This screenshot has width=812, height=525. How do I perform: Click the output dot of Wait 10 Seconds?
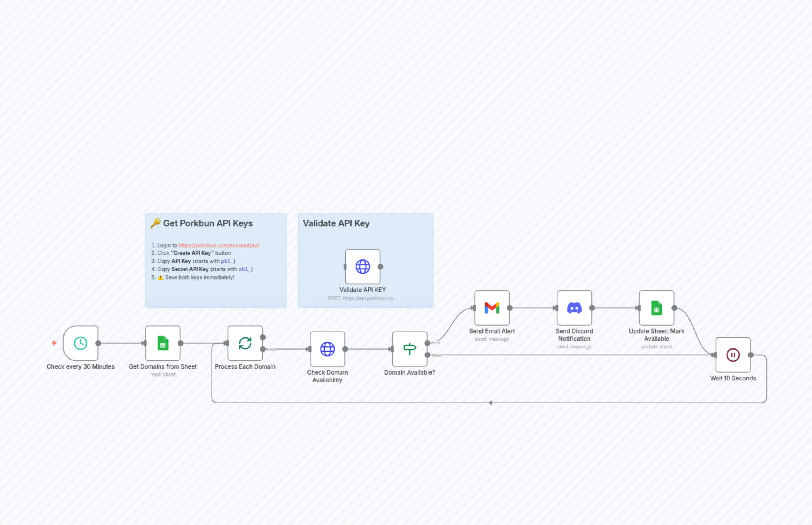pyautogui.click(x=750, y=355)
